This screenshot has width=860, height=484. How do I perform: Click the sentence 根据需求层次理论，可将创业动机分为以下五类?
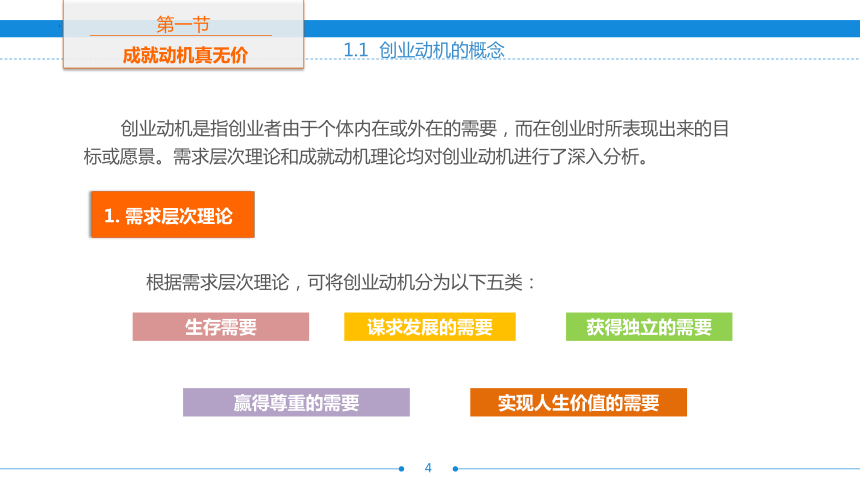(340, 283)
